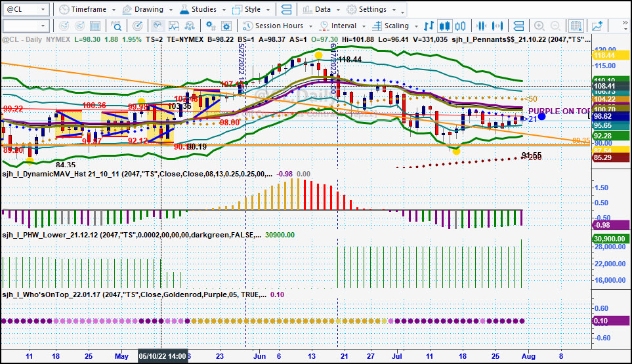Expand the Session Hours dropdown arrow

pos(310,26)
